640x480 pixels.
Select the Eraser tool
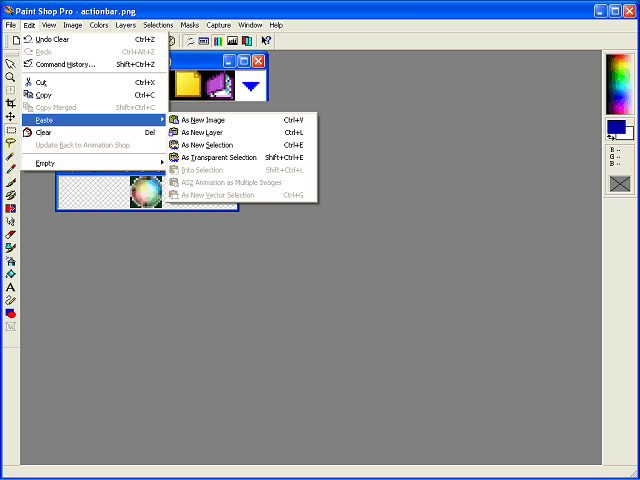pos(11,235)
